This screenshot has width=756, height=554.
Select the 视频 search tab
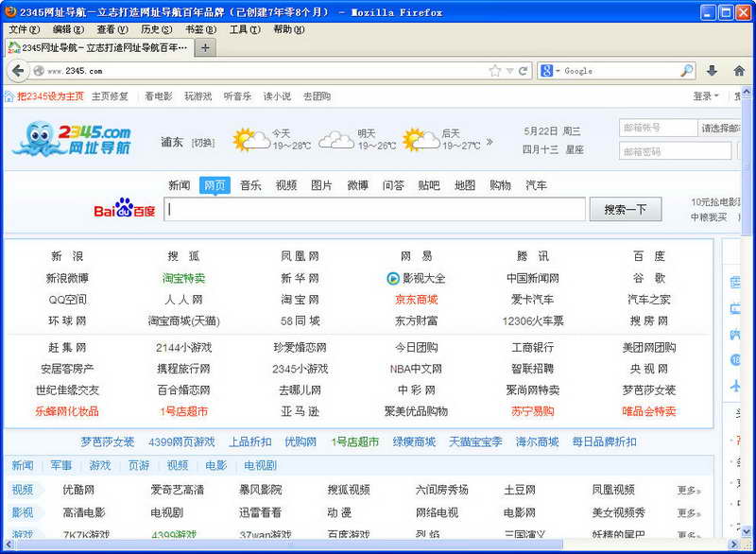(x=286, y=185)
